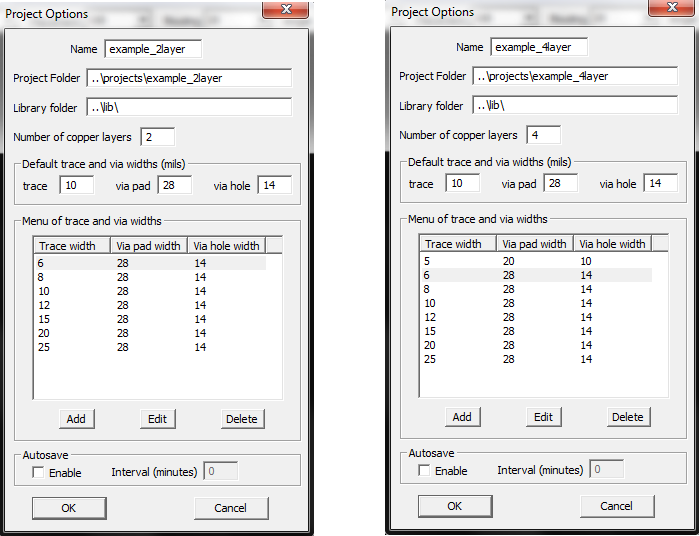This screenshot has width=700, height=536.
Task: Click Library folder field in example_2layer dialog
Action: coord(189,108)
